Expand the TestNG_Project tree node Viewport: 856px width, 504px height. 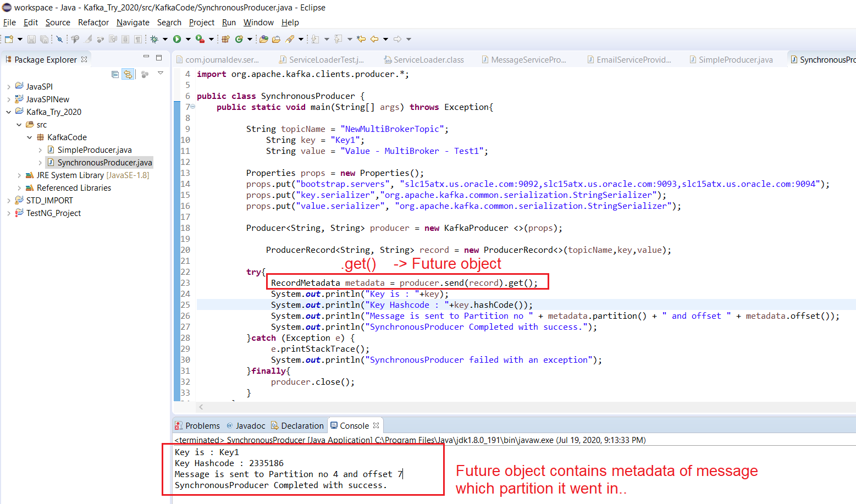click(x=9, y=213)
